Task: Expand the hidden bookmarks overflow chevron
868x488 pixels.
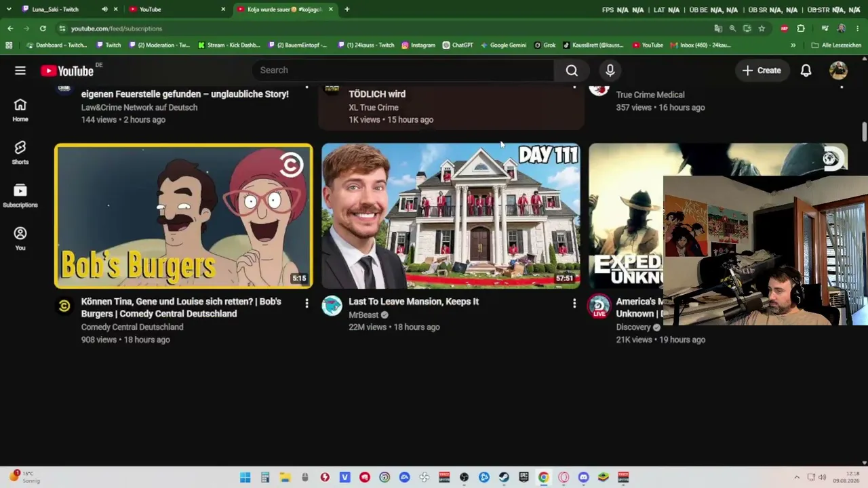Action: tap(793, 45)
